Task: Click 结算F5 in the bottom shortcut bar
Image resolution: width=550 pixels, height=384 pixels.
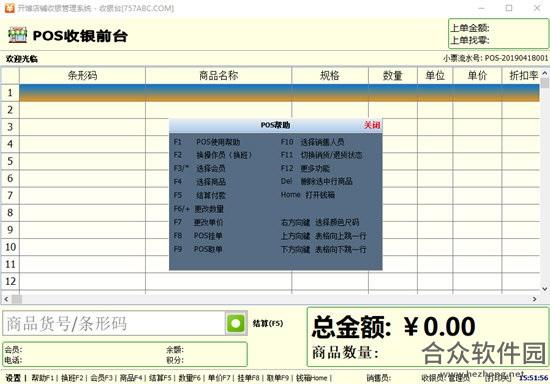Action: click(x=160, y=378)
